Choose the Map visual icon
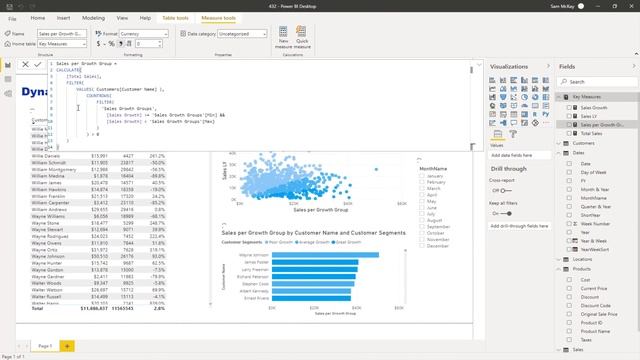 tap(492, 106)
